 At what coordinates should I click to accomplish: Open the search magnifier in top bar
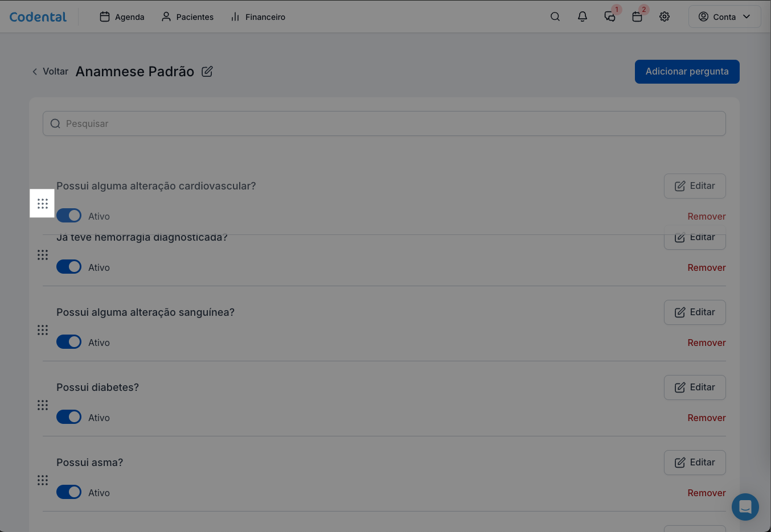(x=555, y=17)
